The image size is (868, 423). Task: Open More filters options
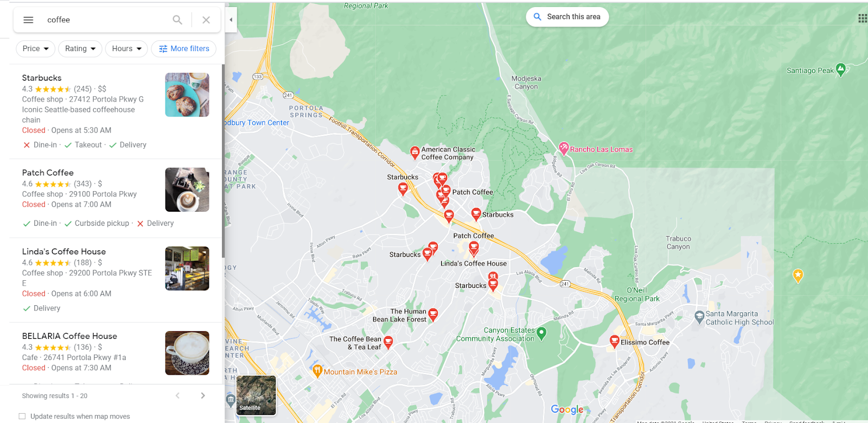click(184, 49)
